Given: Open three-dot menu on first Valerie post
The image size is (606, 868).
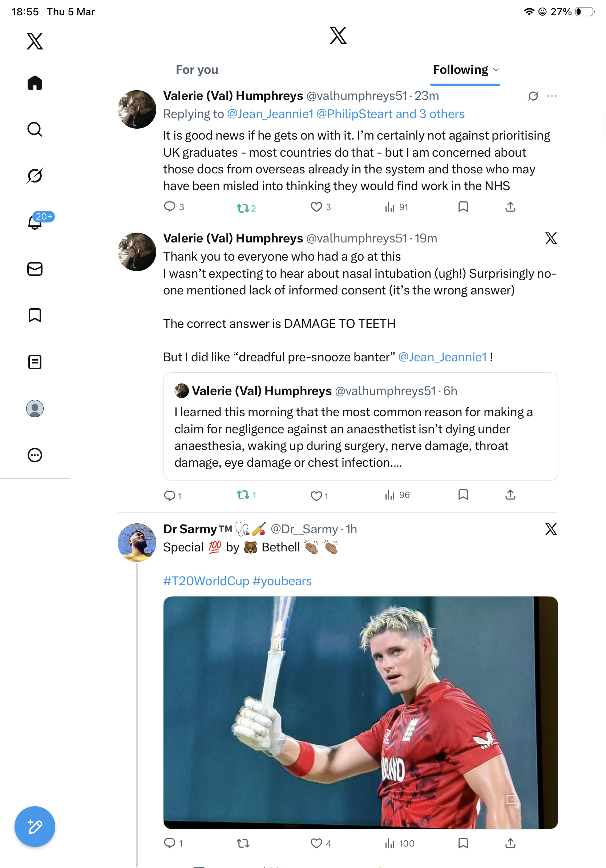Looking at the screenshot, I should (552, 96).
